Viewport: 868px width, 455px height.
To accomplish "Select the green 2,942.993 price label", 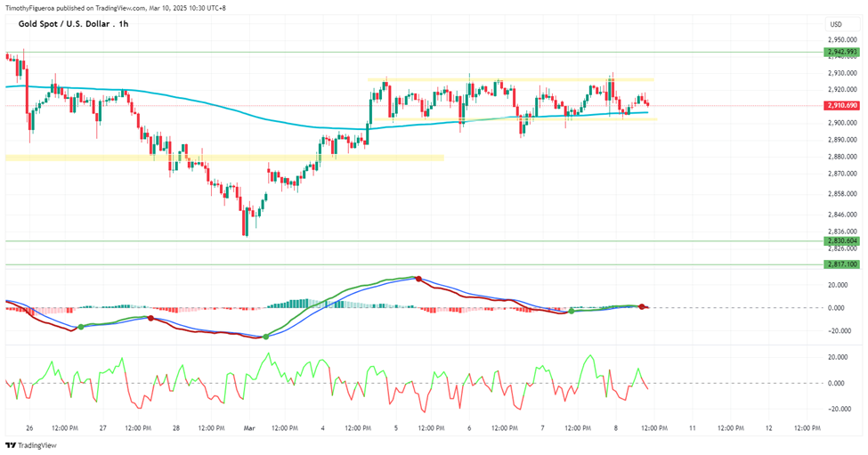I will pyautogui.click(x=842, y=52).
